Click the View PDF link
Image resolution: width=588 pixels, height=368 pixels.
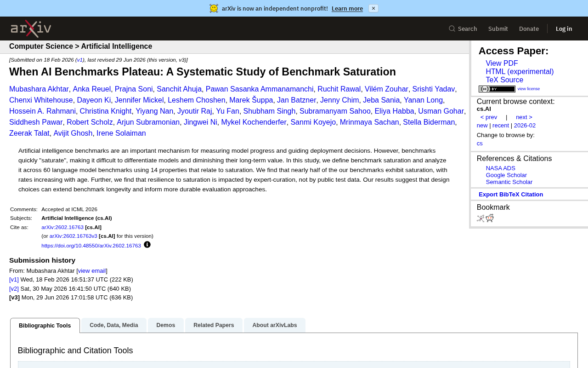(502, 63)
